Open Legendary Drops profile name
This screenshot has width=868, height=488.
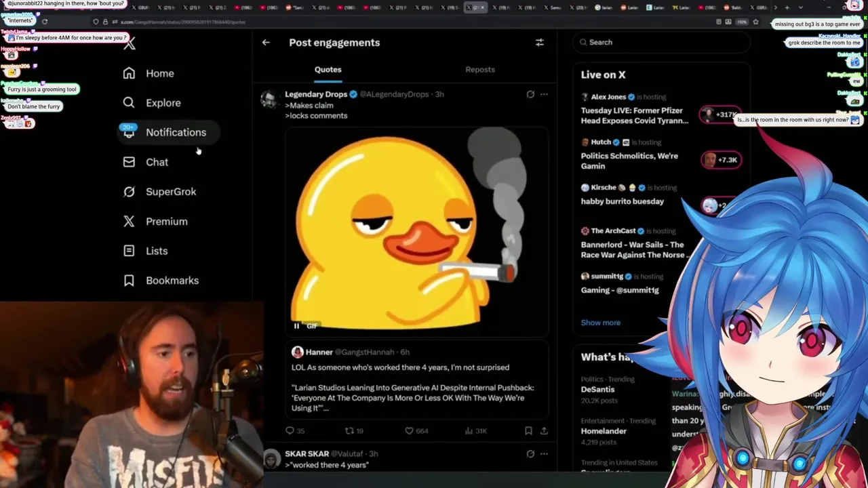point(316,94)
